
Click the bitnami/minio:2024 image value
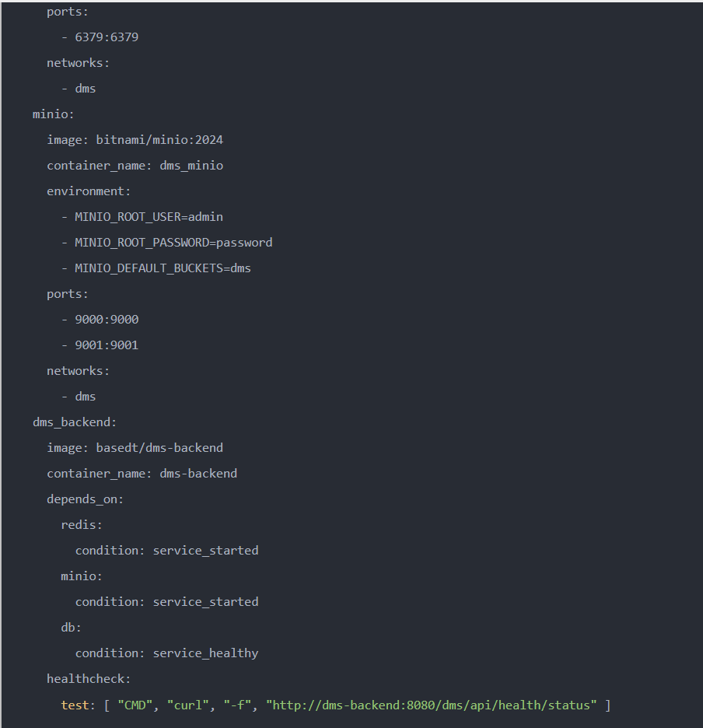159,140
